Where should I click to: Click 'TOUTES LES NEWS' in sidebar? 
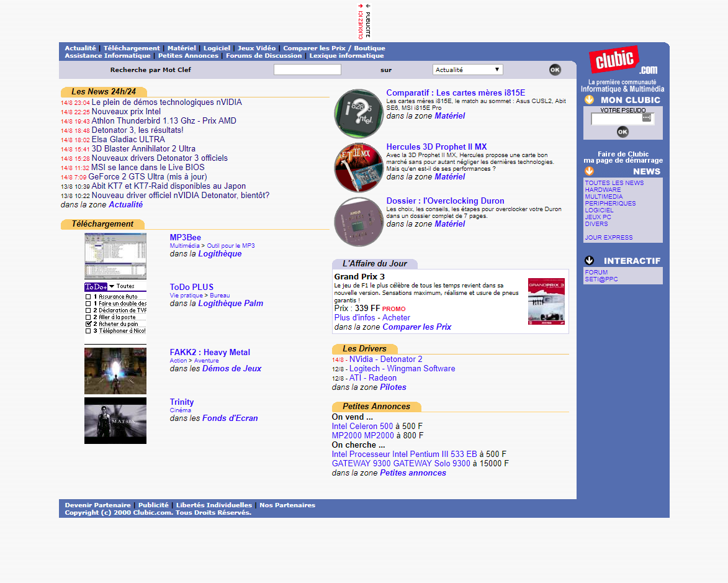point(614,183)
